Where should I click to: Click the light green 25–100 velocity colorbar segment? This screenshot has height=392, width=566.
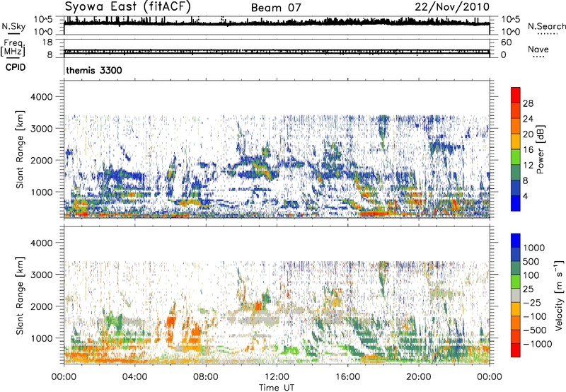click(x=516, y=282)
